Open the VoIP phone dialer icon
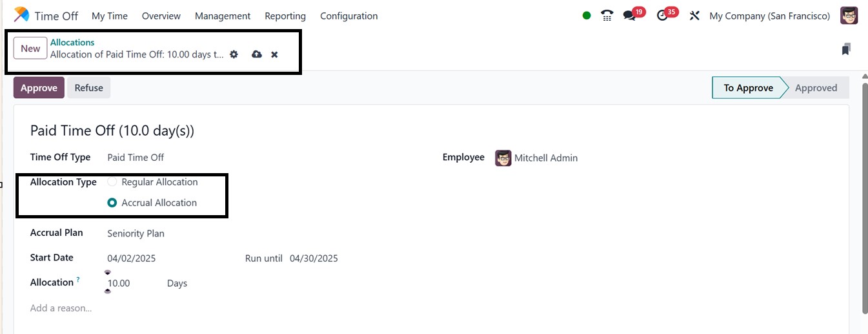The height and width of the screenshot is (334, 868). coord(607,16)
